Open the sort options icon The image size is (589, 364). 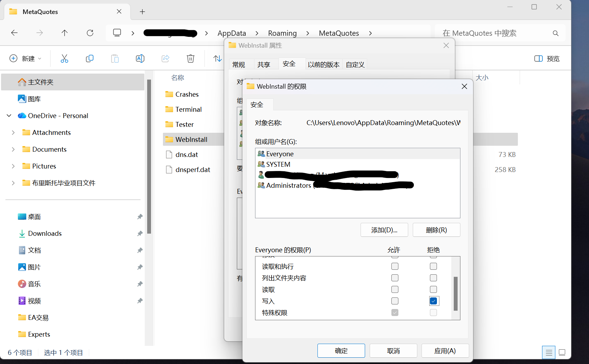[x=217, y=59]
